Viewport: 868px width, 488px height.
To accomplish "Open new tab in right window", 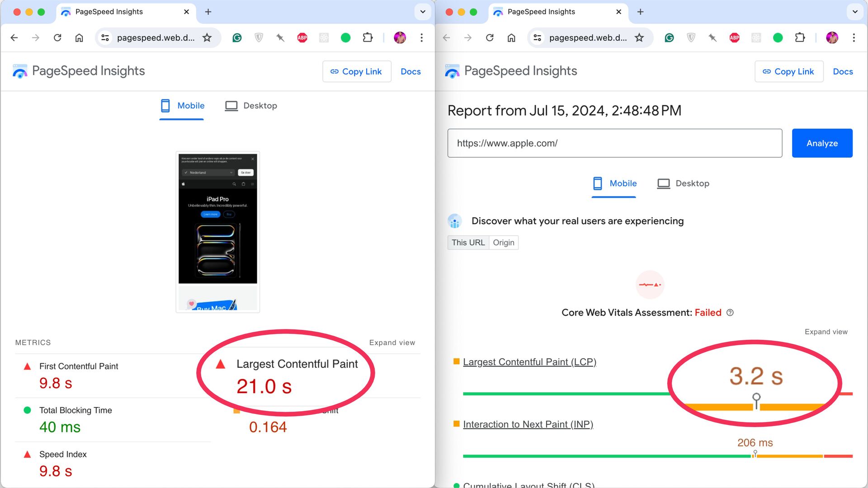I will 640,12.
